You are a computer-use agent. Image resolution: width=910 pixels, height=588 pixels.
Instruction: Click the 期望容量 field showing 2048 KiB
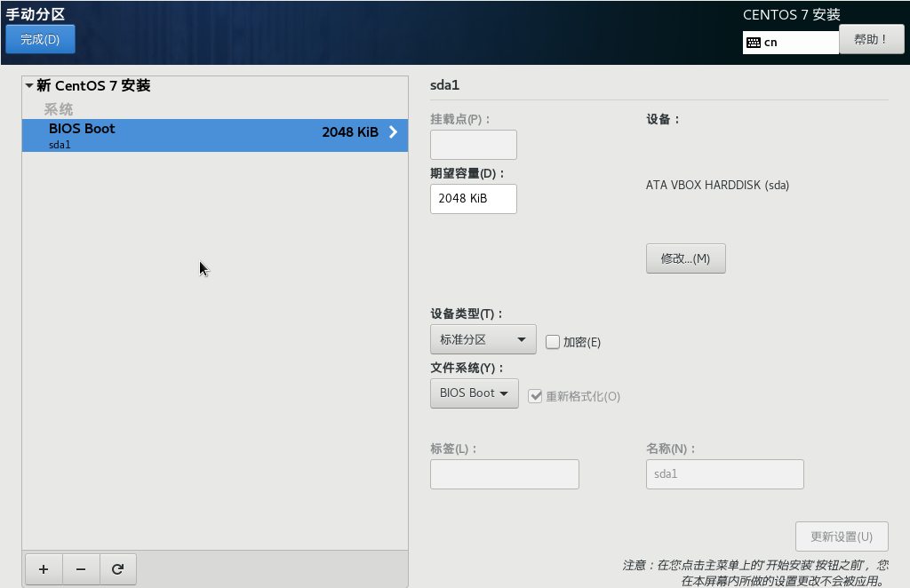click(x=473, y=199)
